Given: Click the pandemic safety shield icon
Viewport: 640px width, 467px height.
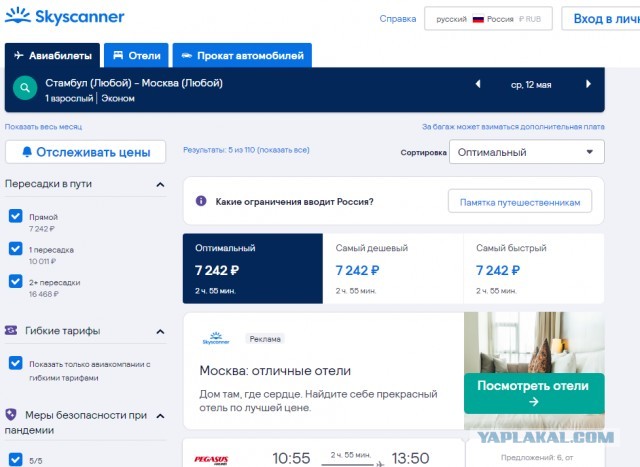Looking at the screenshot, I should [x=11, y=415].
